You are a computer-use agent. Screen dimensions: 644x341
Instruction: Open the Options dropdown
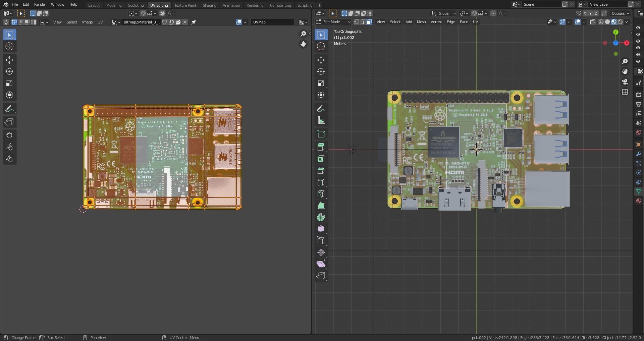[x=620, y=13]
